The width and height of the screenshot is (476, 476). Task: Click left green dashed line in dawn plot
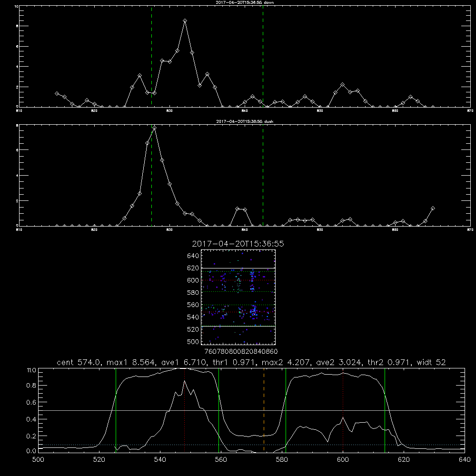tap(151, 56)
